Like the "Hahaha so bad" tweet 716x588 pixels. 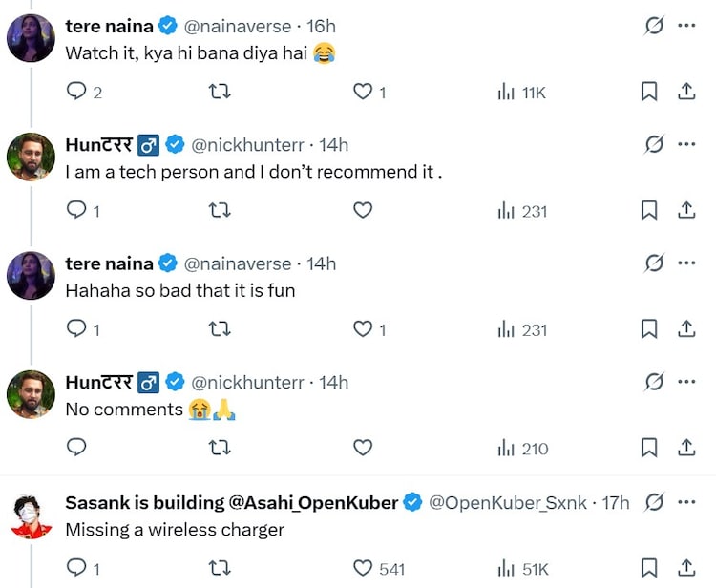363,329
